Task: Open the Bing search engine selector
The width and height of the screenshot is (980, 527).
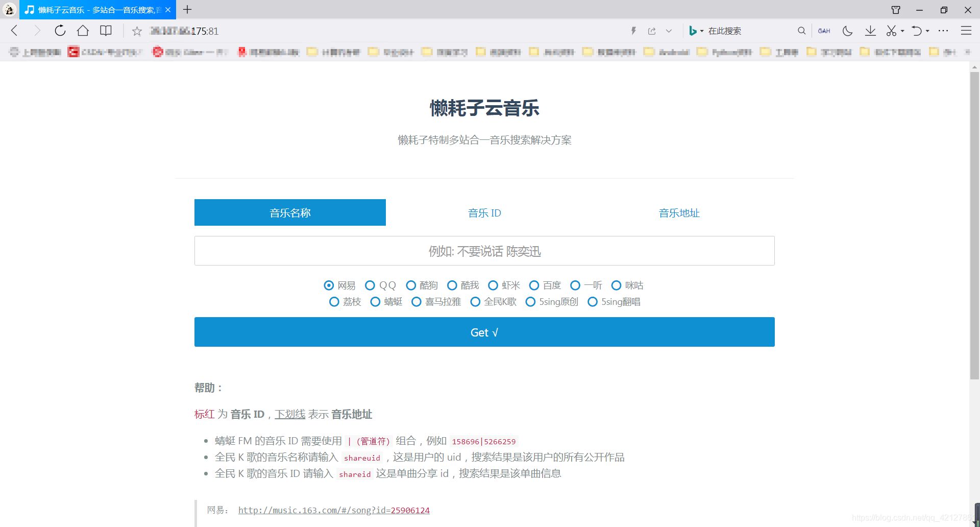Action: click(x=696, y=31)
